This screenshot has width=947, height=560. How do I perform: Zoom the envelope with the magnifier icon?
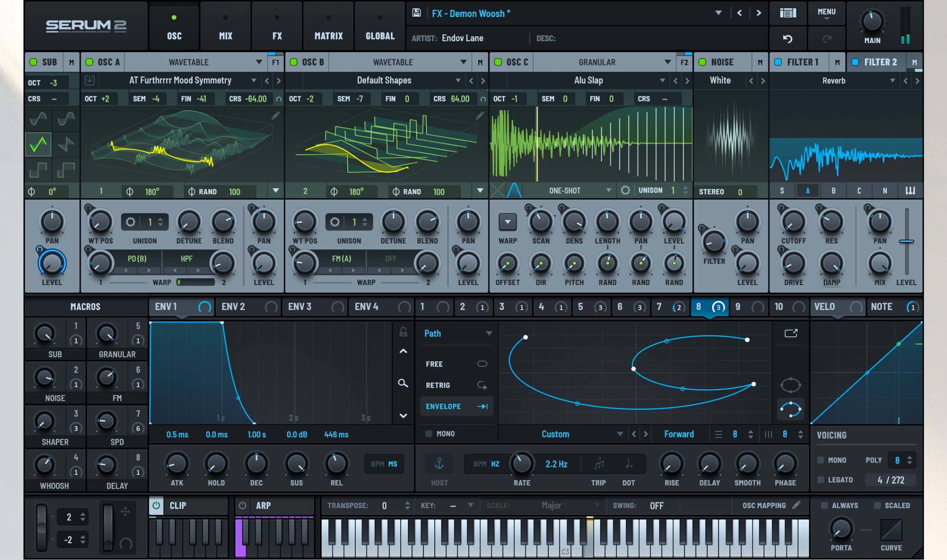click(x=403, y=383)
